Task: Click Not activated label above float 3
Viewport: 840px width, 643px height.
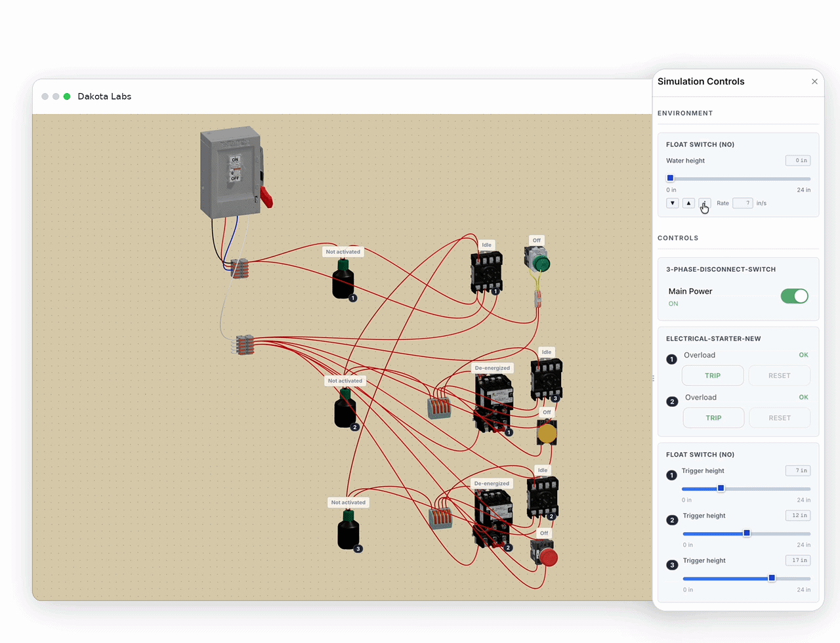Action: tap(348, 503)
